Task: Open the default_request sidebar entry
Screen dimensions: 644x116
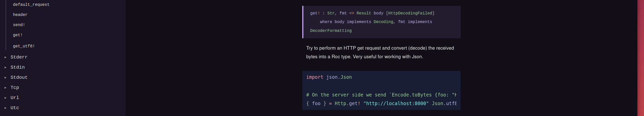Action: [x=31, y=5]
